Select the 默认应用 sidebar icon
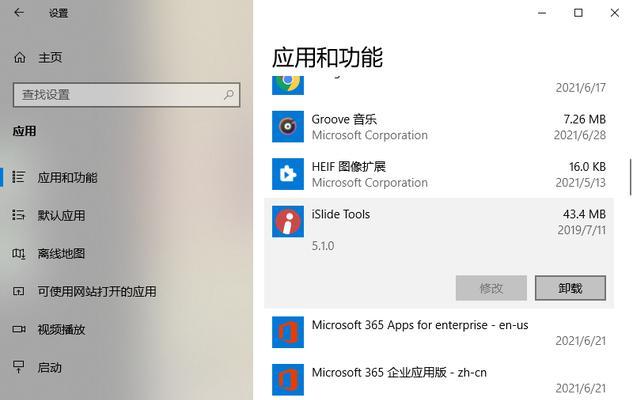The width and height of the screenshot is (633, 400). coord(19,215)
